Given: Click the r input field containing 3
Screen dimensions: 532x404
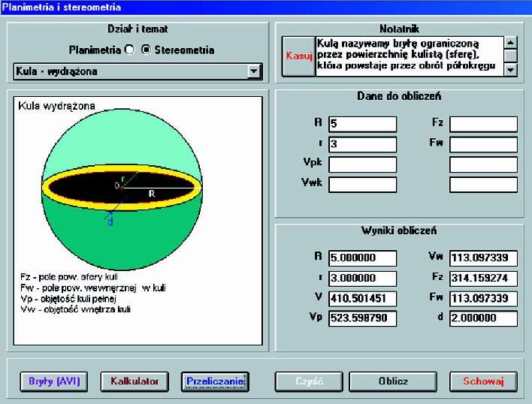Looking at the screenshot, I should click(362, 145).
